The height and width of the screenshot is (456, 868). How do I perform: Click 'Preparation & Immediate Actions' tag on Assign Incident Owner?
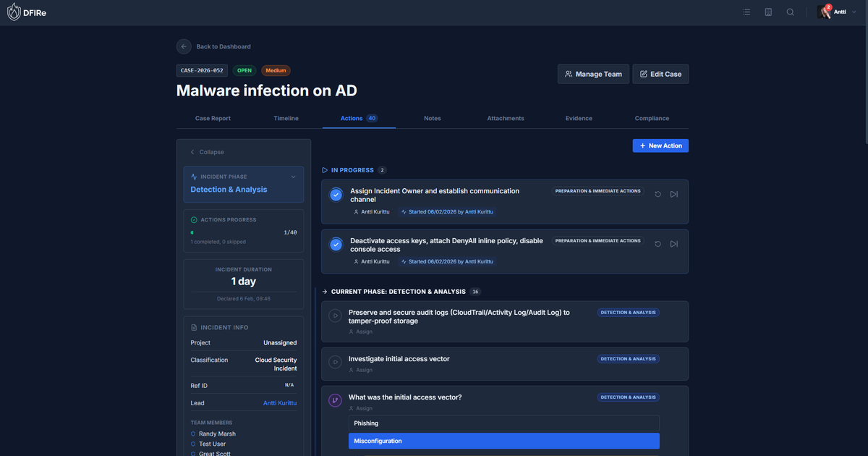598,191
